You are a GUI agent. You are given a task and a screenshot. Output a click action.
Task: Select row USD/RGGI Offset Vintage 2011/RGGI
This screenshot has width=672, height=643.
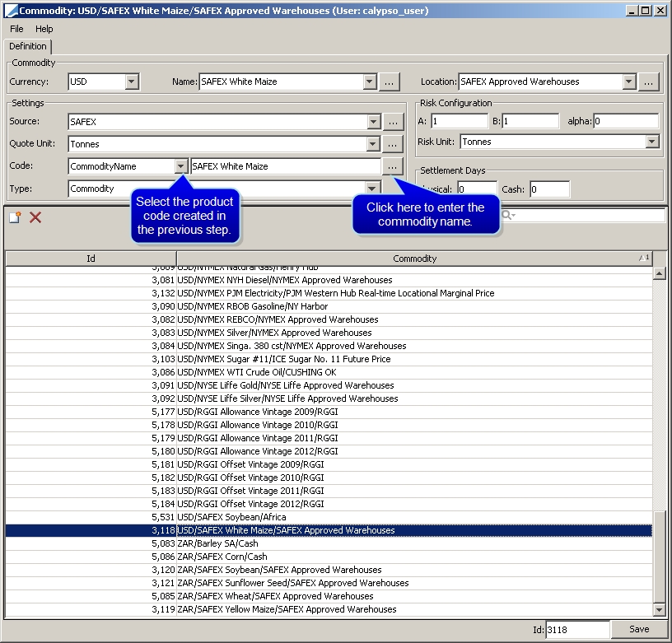click(329, 491)
